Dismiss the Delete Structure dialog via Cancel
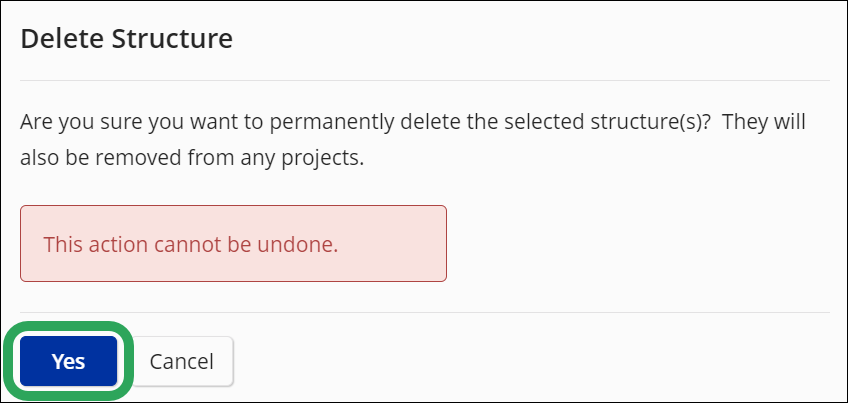The height and width of the screenshot is (403, 848). pos(181,361)
